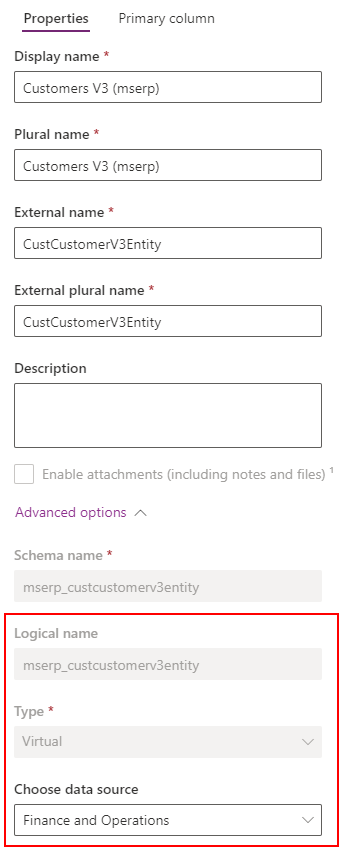Click inside the Plural name field

coord(168,165)
